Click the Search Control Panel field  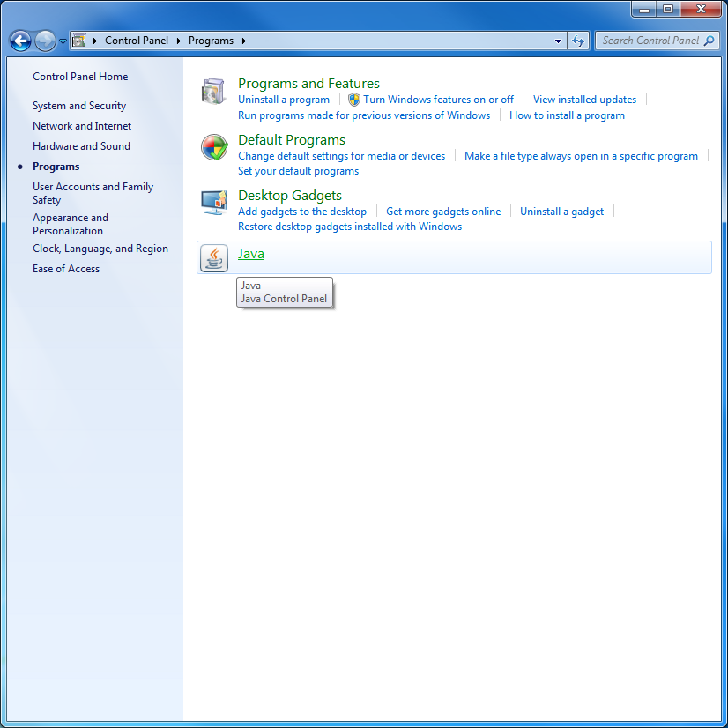pos(650,41)
